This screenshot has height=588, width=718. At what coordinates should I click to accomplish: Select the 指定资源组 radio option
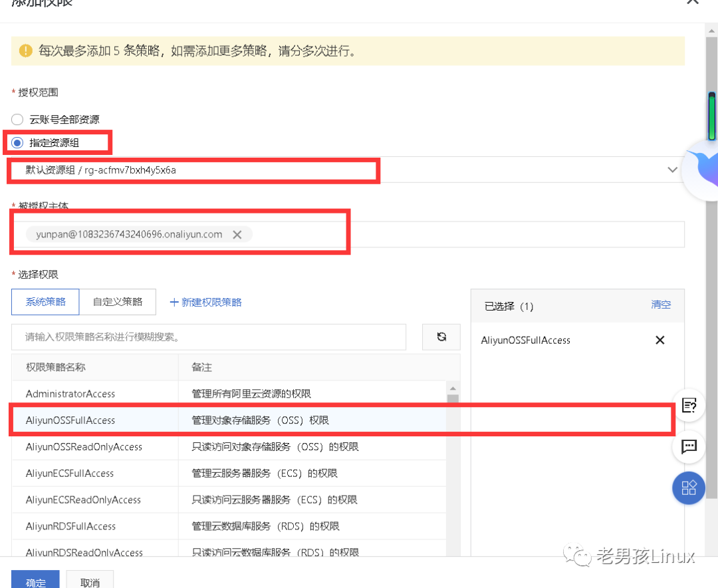coord(17,143)
